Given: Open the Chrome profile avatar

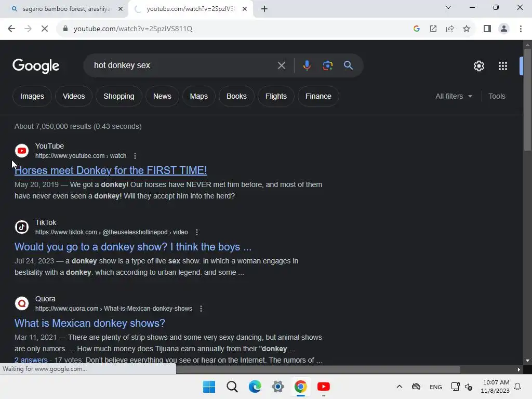Looking at the screenshot, I should (504, 29).
